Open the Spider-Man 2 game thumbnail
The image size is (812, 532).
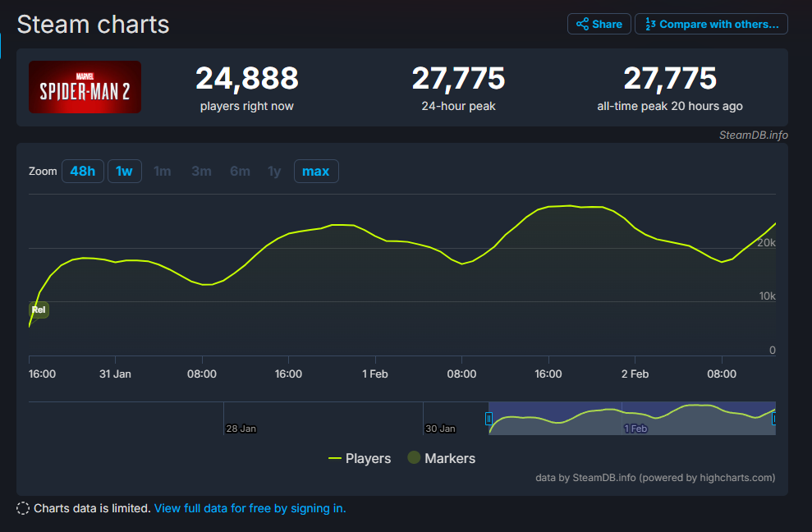coord(85,87)
